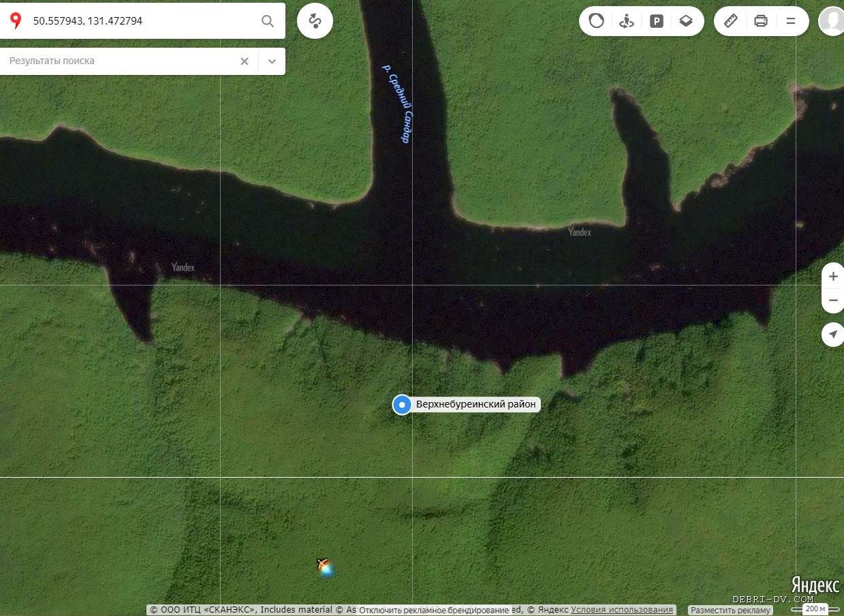Click the user profile avatar

(x=832, y=21)
